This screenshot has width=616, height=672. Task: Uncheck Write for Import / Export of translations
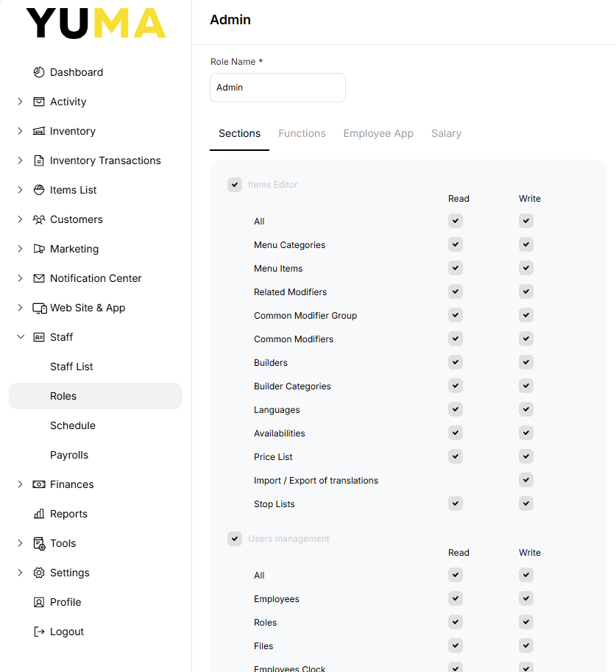(x=526, y=481)
